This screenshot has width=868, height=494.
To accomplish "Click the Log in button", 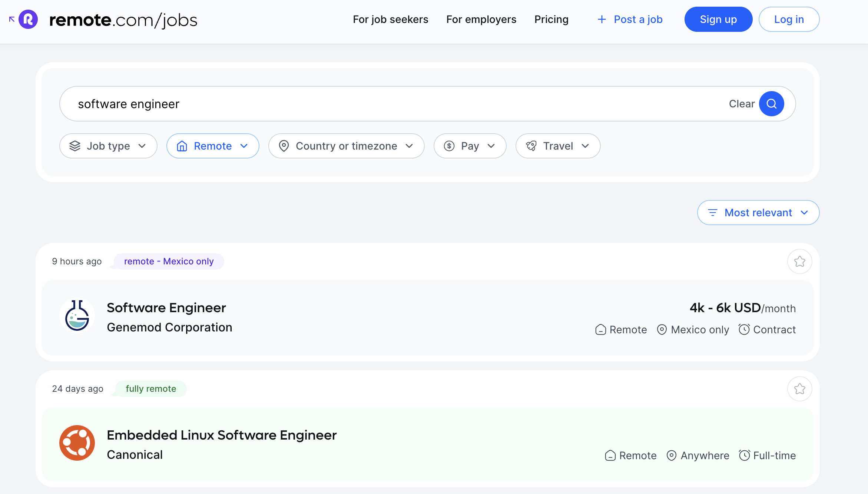I will tap(789, 19).
